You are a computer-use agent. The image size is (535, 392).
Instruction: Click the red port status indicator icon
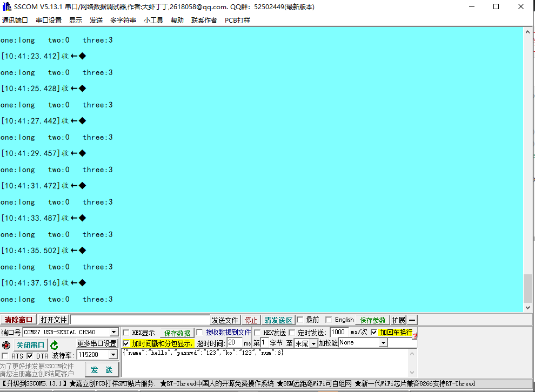pos(5,344)
